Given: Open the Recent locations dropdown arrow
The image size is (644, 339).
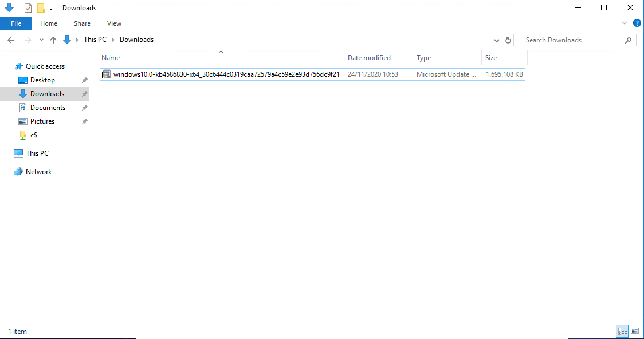Looking at the screenshot, I should (x=41, y=40).
